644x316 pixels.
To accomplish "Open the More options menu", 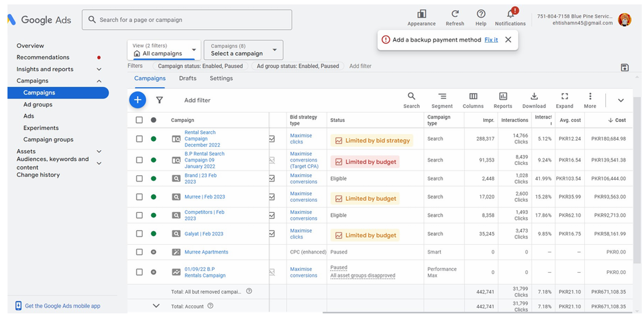I will pos(590,100).
